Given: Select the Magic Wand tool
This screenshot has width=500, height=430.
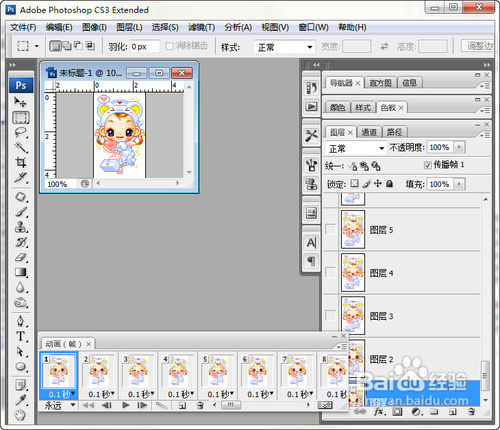Looking at the screenshot, I should (x=21, y=147).
